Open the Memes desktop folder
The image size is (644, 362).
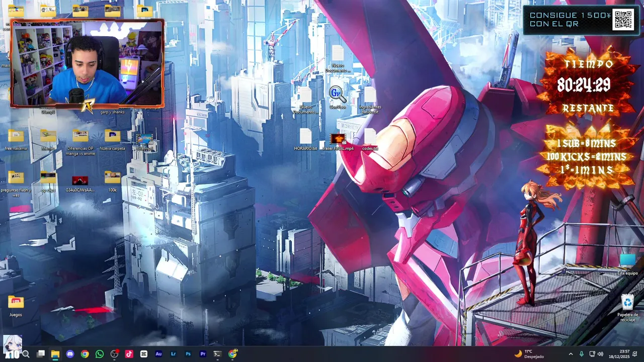48,140
